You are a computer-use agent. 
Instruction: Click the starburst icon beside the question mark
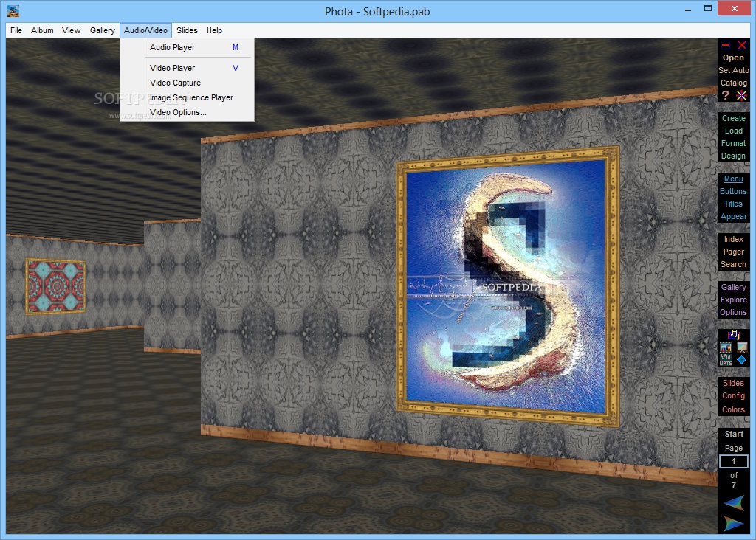741,95
